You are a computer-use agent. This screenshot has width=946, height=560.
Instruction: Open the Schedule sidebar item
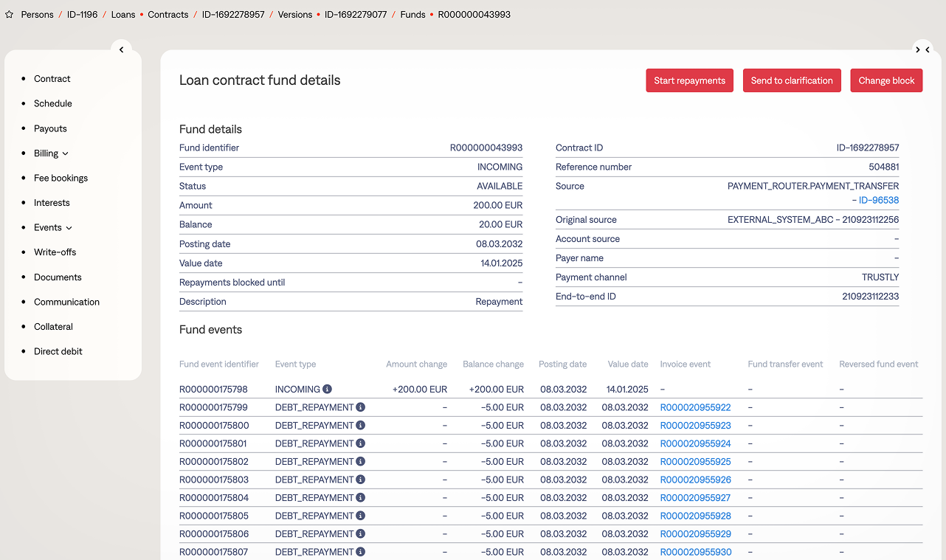point(53,104)
